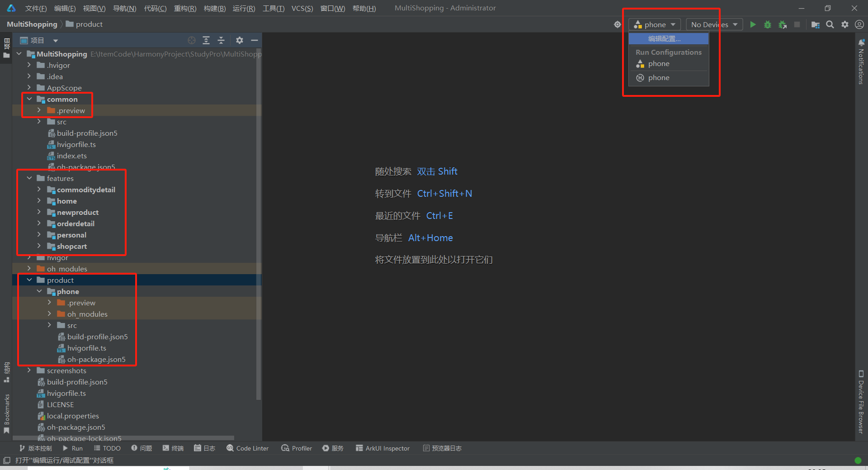This screenshot has width=868, height=470.
Task: Open the 日志 log tab
Action: 205,448
